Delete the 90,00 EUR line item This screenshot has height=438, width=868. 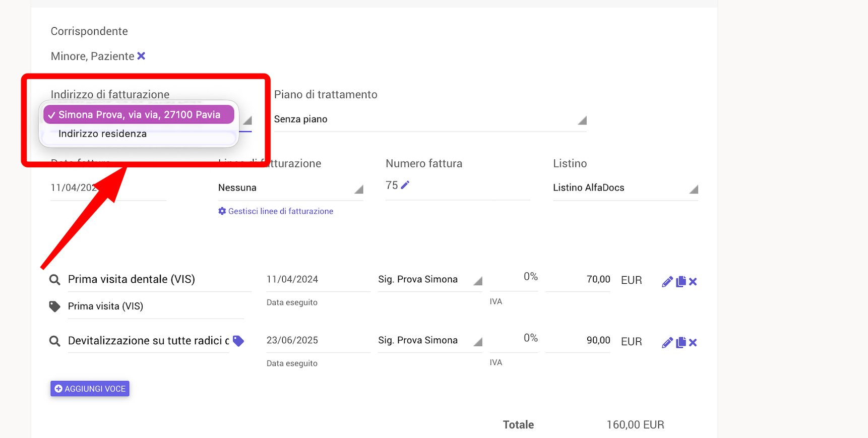(693, 343)
